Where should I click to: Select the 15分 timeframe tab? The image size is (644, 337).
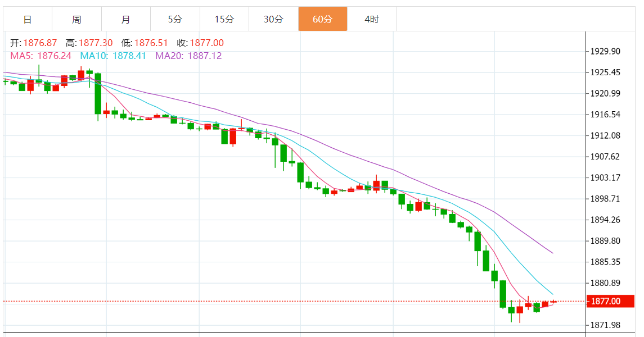[224, 19]
